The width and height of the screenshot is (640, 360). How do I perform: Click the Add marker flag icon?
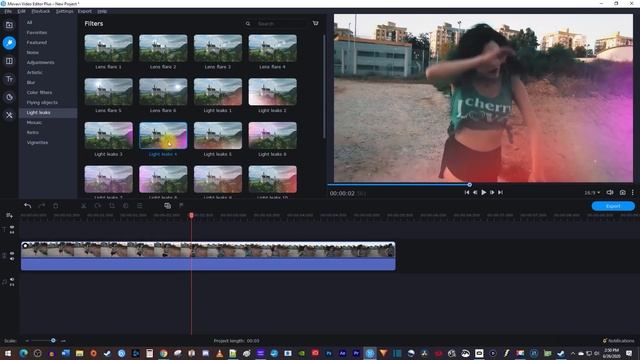tap(181, 206)
